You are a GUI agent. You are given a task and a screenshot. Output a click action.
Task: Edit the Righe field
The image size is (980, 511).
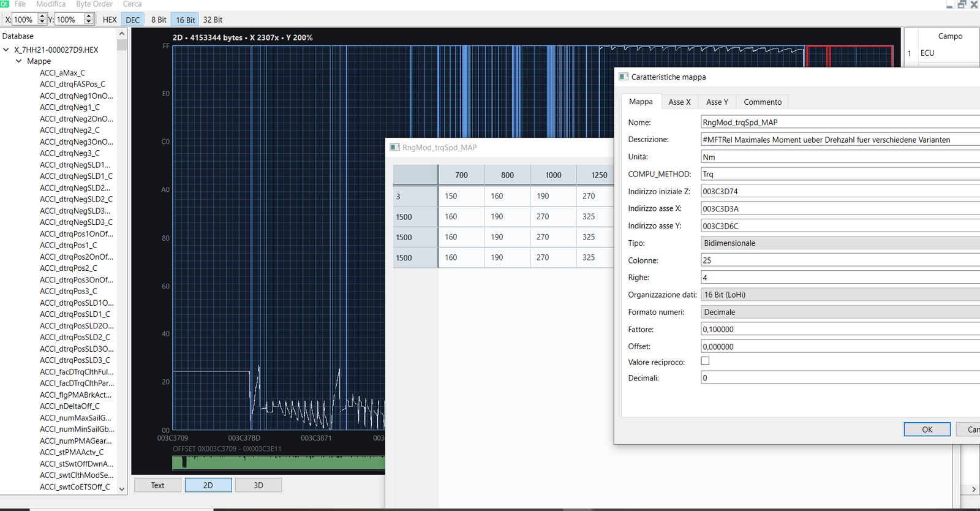pos(840,278)
